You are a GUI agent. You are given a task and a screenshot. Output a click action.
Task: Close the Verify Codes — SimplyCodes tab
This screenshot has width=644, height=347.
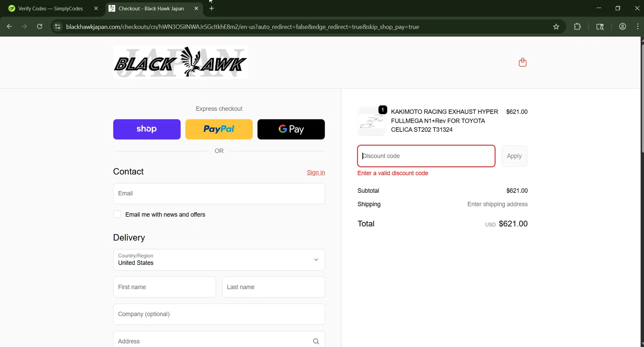pos(96,8)
